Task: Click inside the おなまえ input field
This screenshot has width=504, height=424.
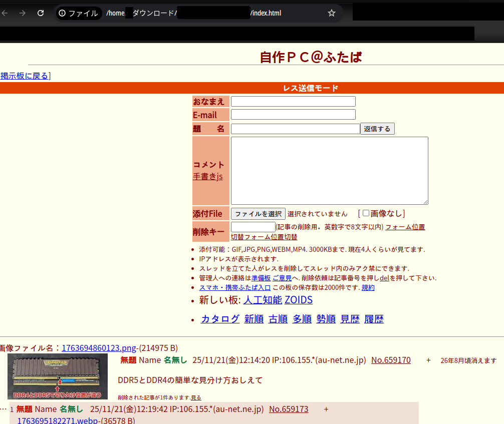Action: 293,102
